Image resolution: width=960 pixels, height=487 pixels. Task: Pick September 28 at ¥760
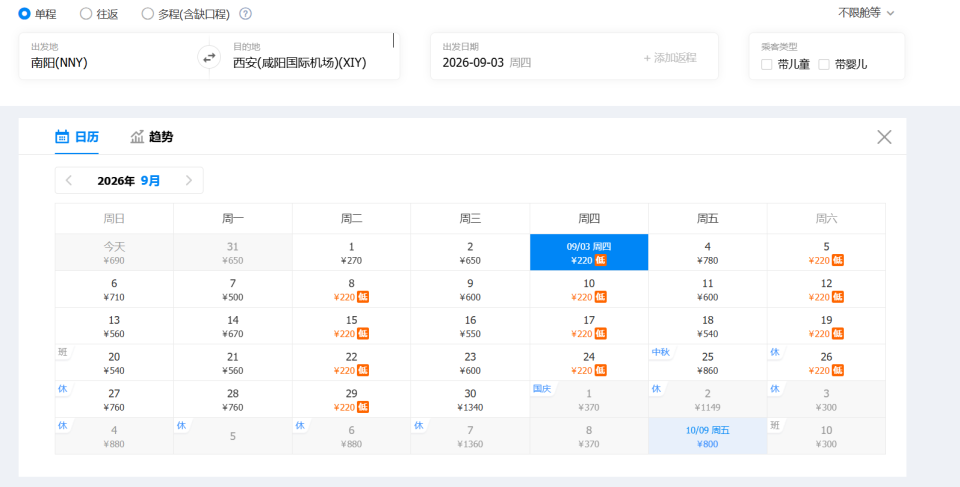[x=233, y=399]
